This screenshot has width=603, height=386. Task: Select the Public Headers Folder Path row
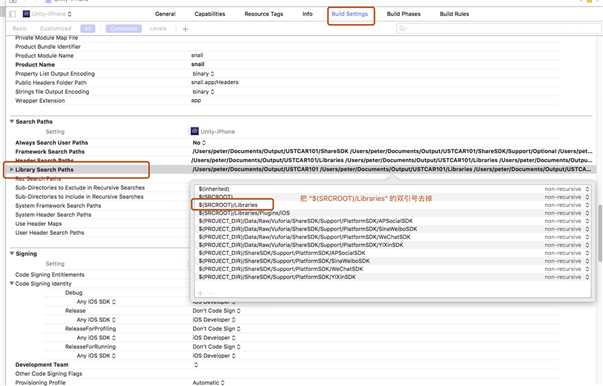[x=51, y=83]
